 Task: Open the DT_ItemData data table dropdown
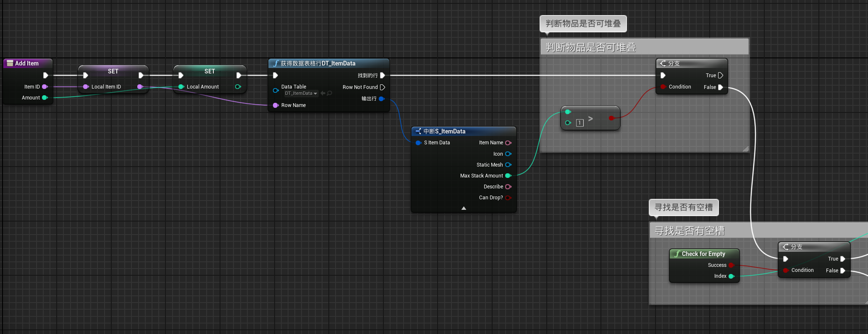tap(301, 93)
